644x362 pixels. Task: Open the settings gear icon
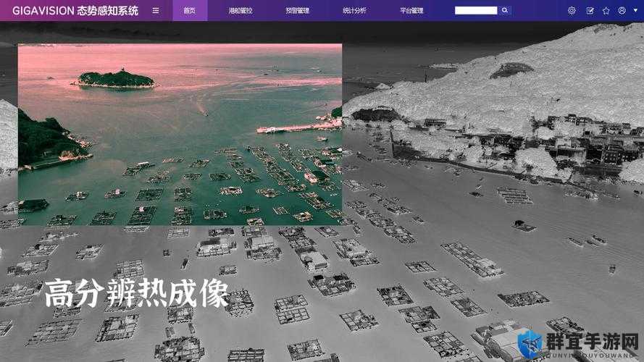tap(572, 11)
